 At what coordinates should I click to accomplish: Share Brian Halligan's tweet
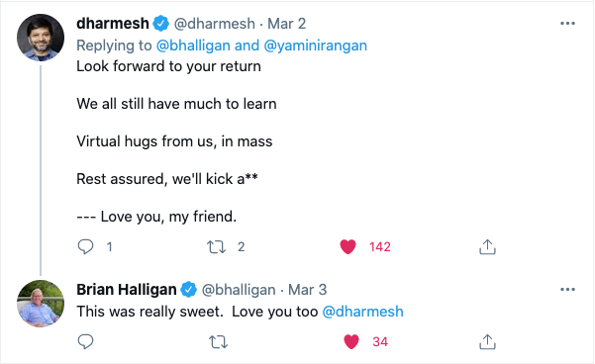click(x=487, y=341)
